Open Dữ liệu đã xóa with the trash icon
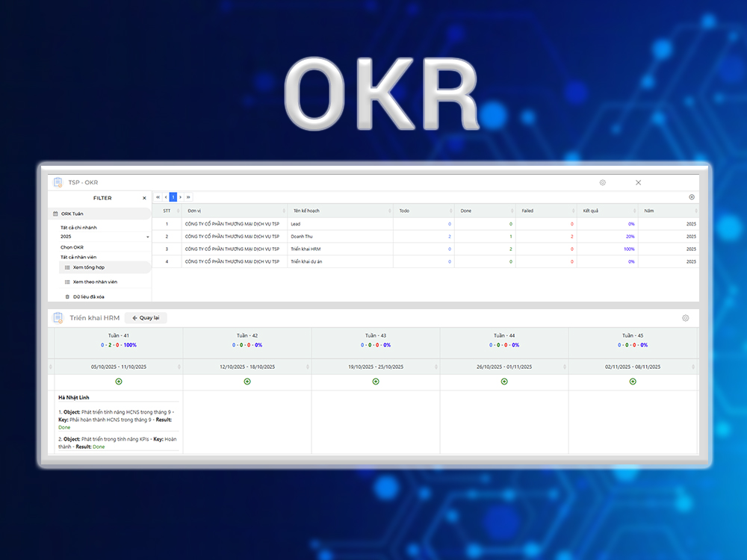The width and height of the screenshot is (747, 560). 67,296
